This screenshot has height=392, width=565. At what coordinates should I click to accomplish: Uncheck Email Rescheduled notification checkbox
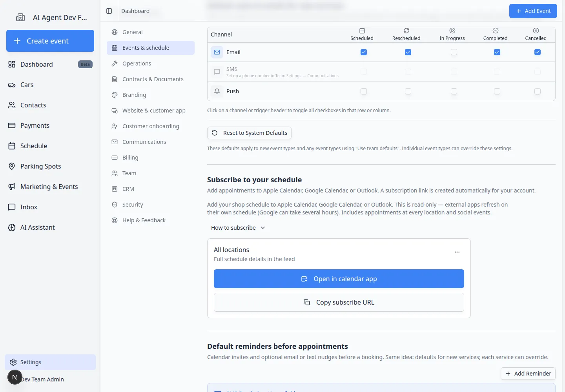point(408,52)
